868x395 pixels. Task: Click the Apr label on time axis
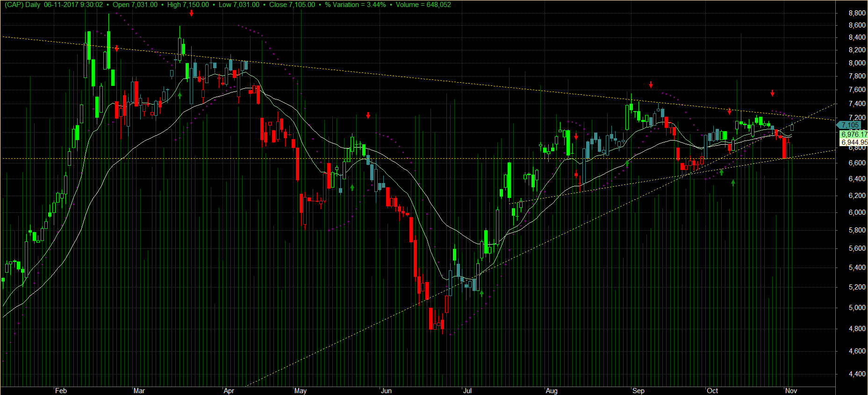coord(229,391)
